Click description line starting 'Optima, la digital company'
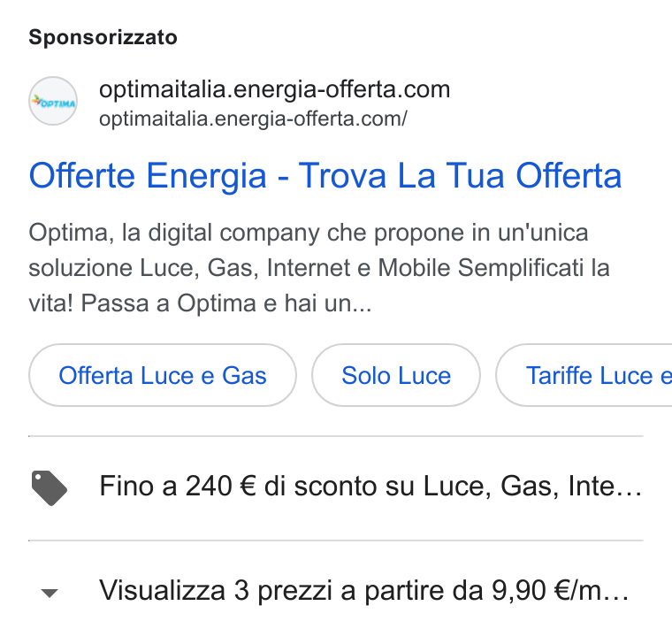This screenshot has height=644, width=672. click(308, 234)
